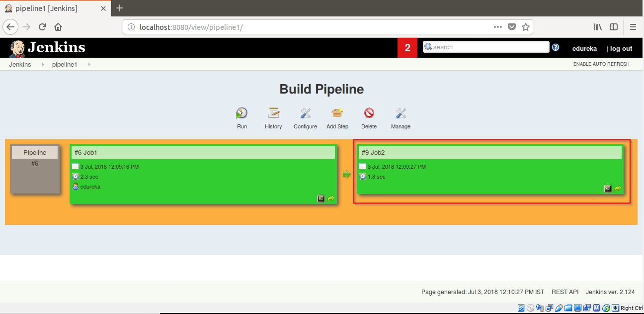Open the Firefox hamburger menu

pos(633,27)
